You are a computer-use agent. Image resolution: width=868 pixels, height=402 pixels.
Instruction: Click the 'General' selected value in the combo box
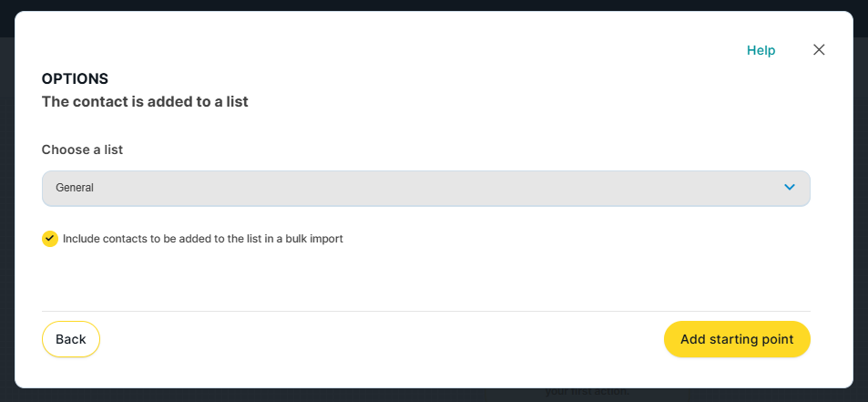pyautogui.click(x=75, y=188)
